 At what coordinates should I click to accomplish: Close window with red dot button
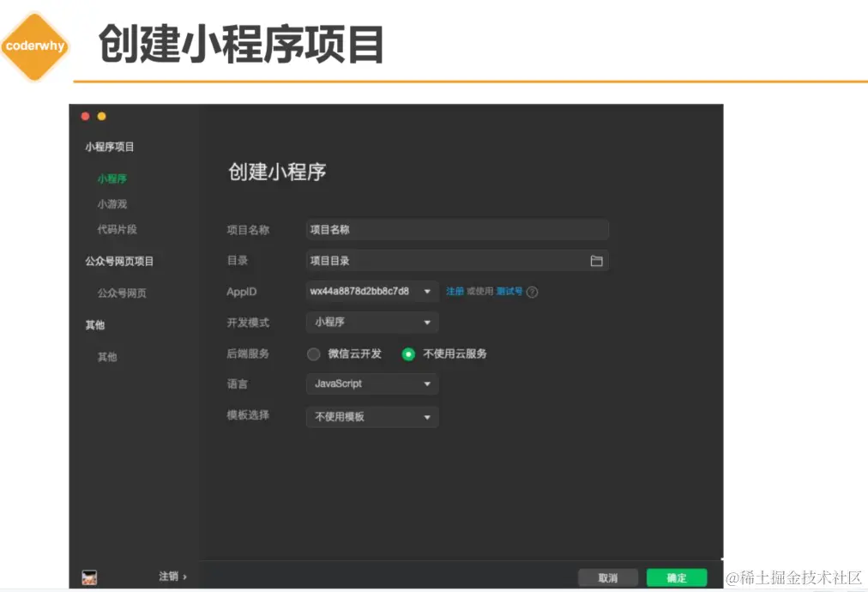[85, 117]
